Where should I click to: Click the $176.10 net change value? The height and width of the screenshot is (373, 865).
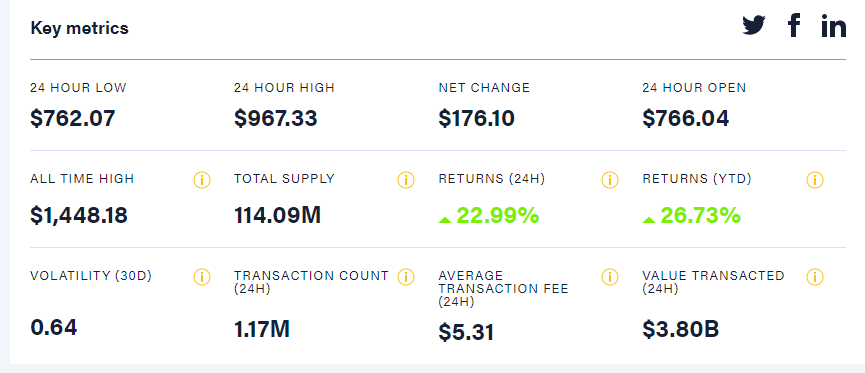coord(477,119)
